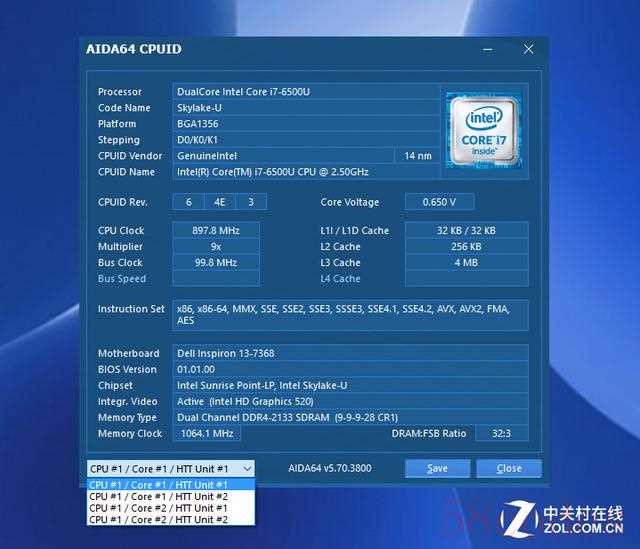Collapse the CPU core selector combo box arrow

[247, 468]
